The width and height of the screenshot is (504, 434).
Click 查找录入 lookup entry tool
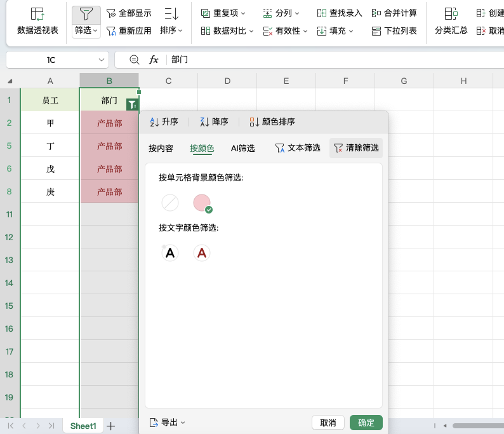click(x=340, y=13)
